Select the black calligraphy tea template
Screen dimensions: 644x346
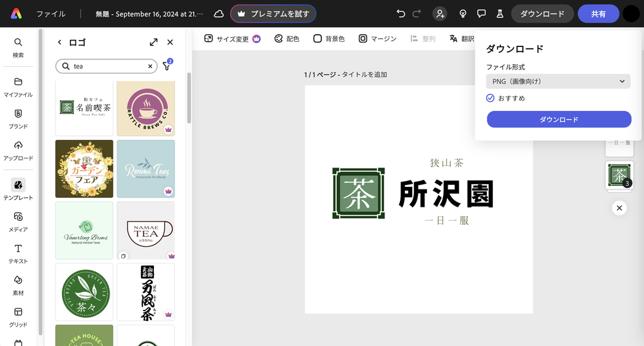tap(146, 292)
